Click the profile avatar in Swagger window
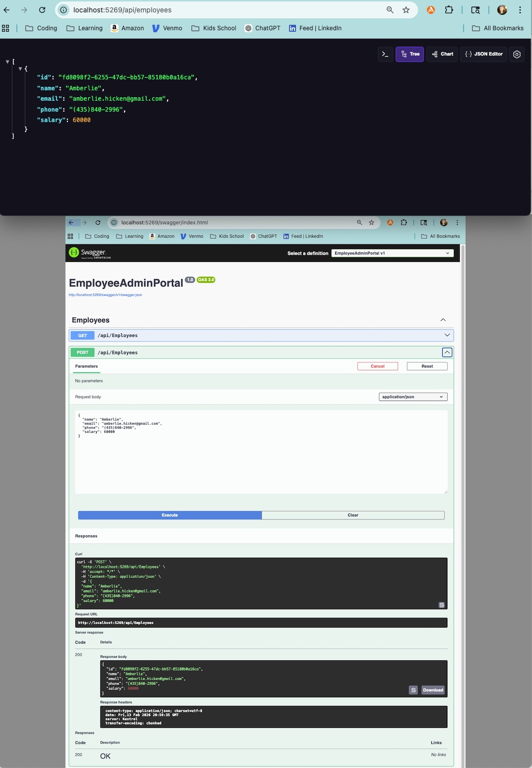The height and width of the screenshot is (768, 532). pyautogui.click(x=444, y=223)
